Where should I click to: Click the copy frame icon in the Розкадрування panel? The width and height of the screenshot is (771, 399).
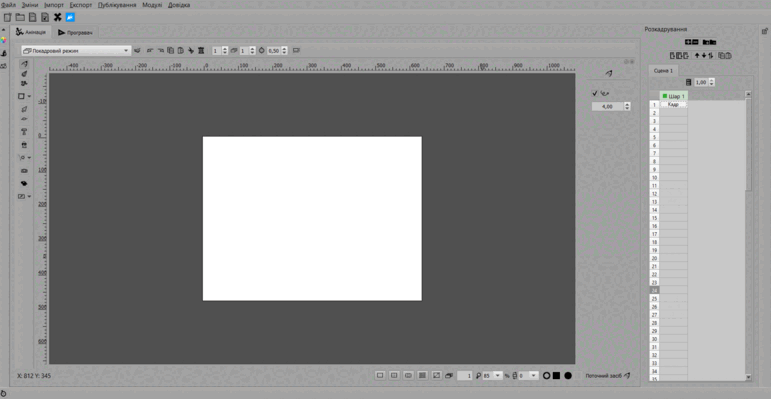(721, 56)
